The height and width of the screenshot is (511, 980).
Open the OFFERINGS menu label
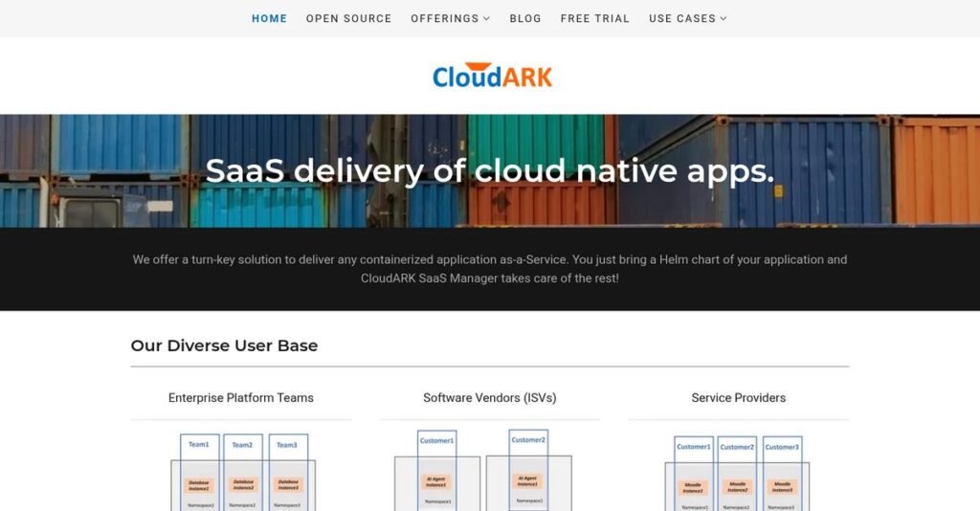click(444, 19)
